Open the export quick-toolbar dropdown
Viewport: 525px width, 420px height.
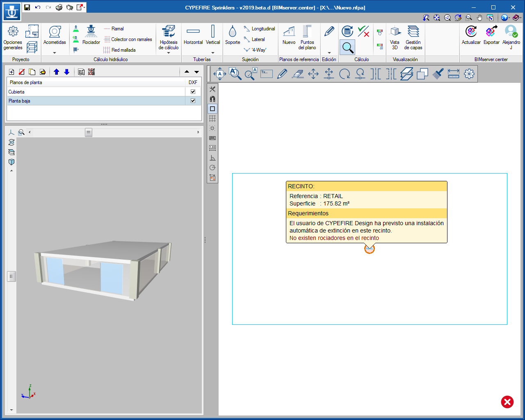[84, 7]
